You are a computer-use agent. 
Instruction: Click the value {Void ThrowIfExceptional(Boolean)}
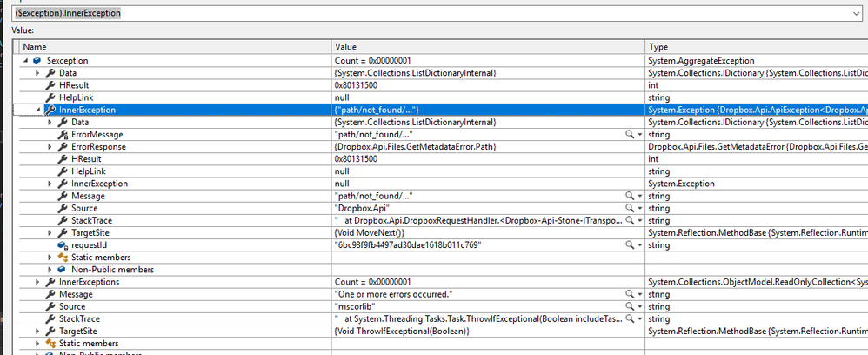pos(402,332)
